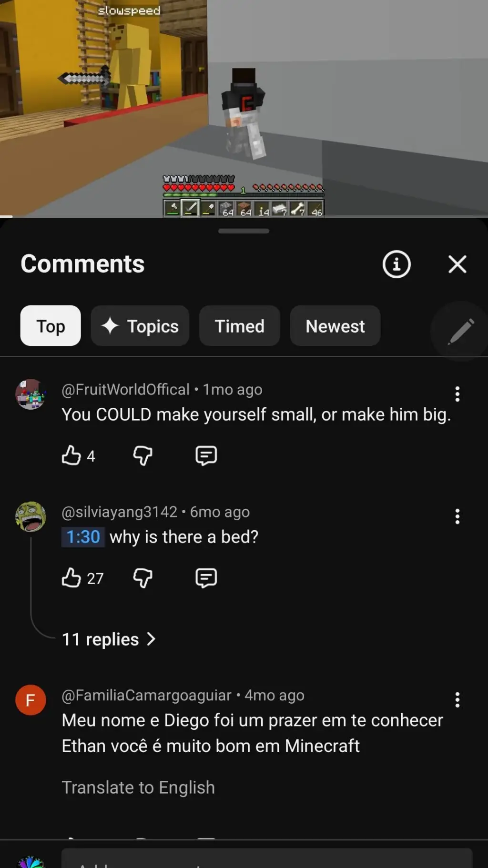This screenshot has height=868, width=488.
Task: Show Timed comments
Action: click(239, 326)
